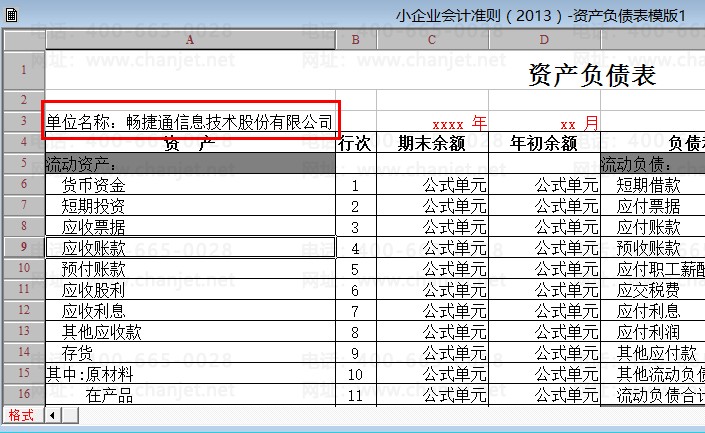705x433 pixels.
Task: Click 年初余额 formula cell for 货币资金
Action: [544, 185]
